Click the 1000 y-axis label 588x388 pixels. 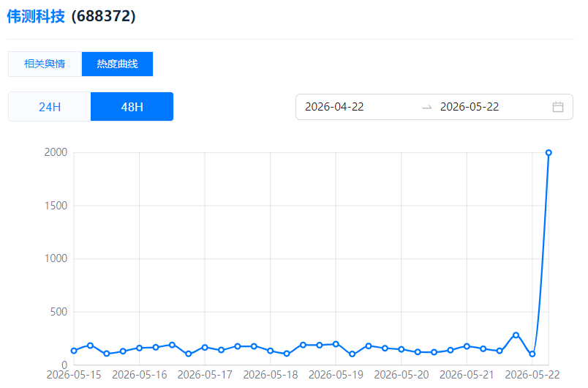(56, 258)
